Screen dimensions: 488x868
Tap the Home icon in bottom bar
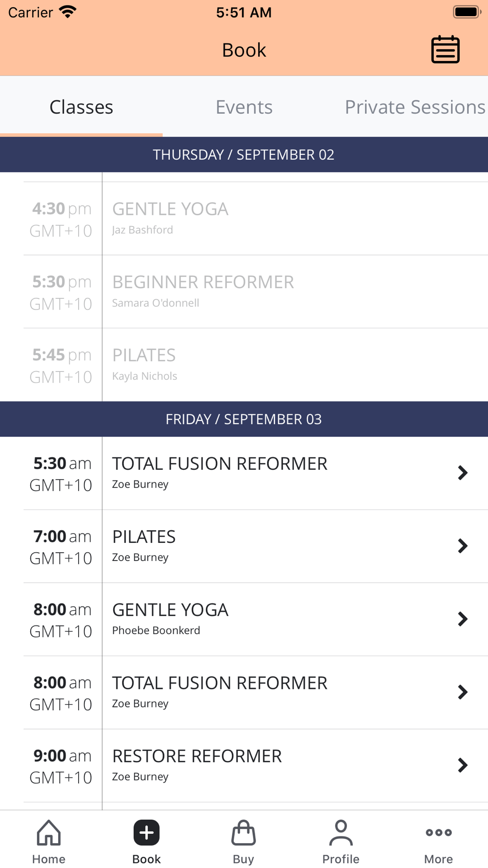(49, 832)
